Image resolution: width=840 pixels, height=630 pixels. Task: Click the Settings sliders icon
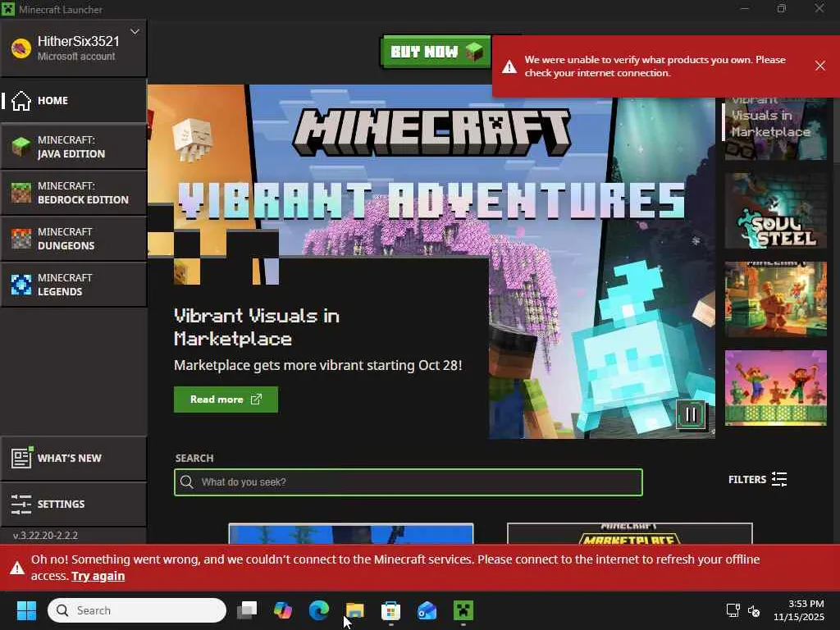[x=21, y=504]
